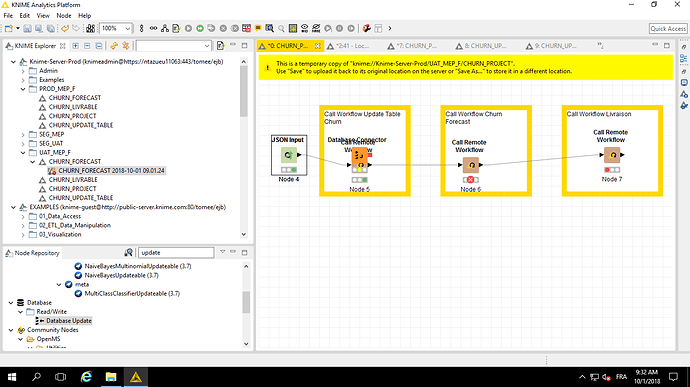The height and width of the screenshot is (387, 690).
Task: Click the search icon in Node Repository
Action: 128,253
